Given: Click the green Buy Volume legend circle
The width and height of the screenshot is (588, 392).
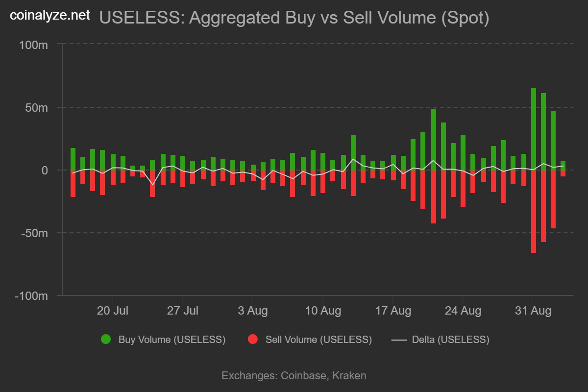Looking at the screenshot, I should click(105, 339).
